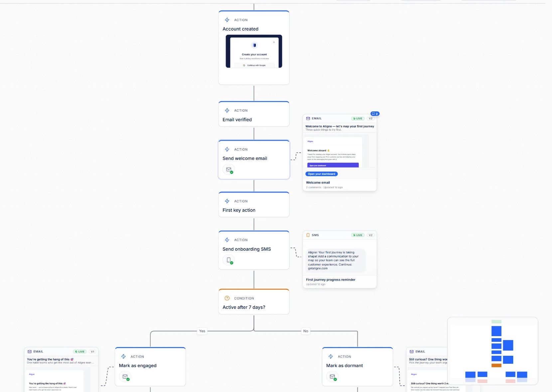Viewport: 552px width, 392px height.
Task: Click the Welcome email card title
Action: pyautogui.click(x=318, y=183)
